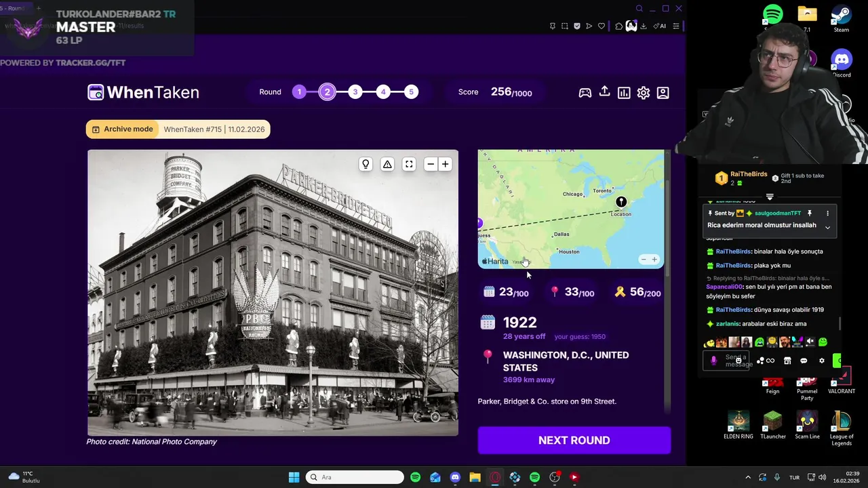Open TLauncher desktop shortcut
Viewport: 868px width, 488px height.
(x=772, y=425)
